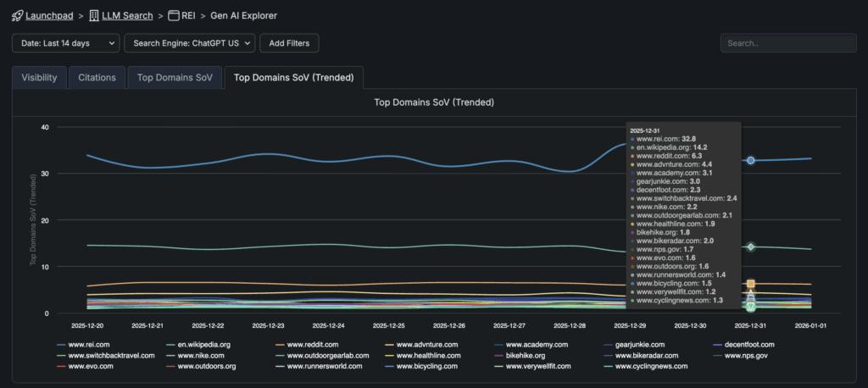The image size is (868, 388).
Task: Click the Search input field
Action: 787,43
